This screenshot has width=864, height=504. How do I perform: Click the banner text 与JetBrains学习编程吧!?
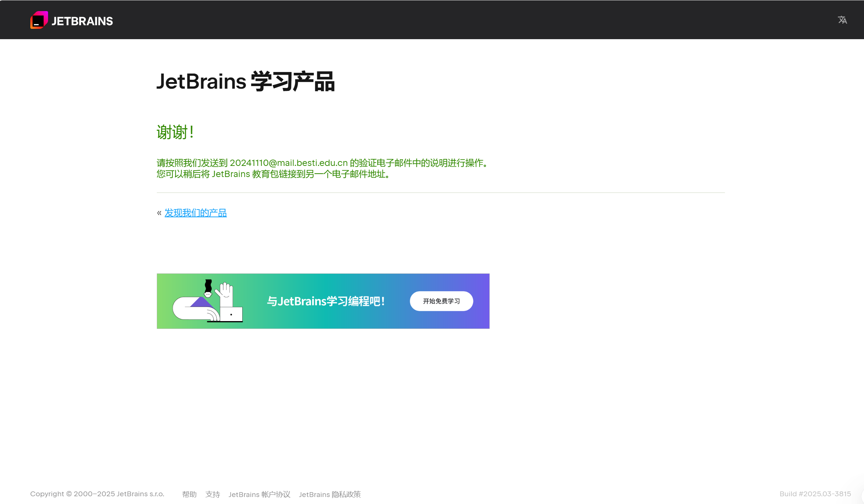click(x=326, y=301)
